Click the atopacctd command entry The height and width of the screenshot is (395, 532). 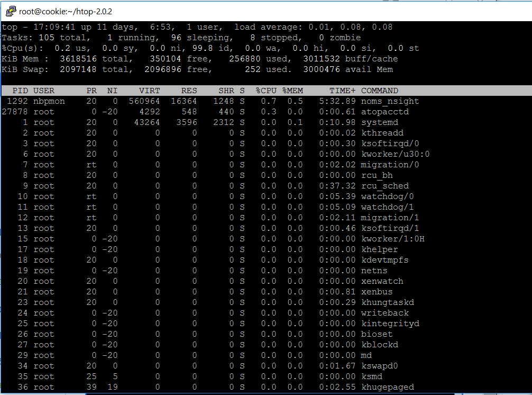[x=384, y=112]
